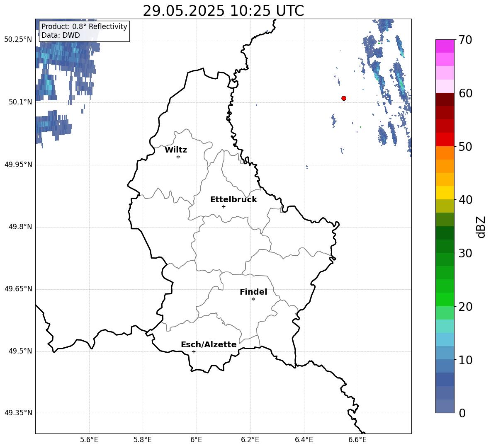Click the 50 value on the colorbar
This screenshot has width=491, height=448.
click(x=465, y=147)
